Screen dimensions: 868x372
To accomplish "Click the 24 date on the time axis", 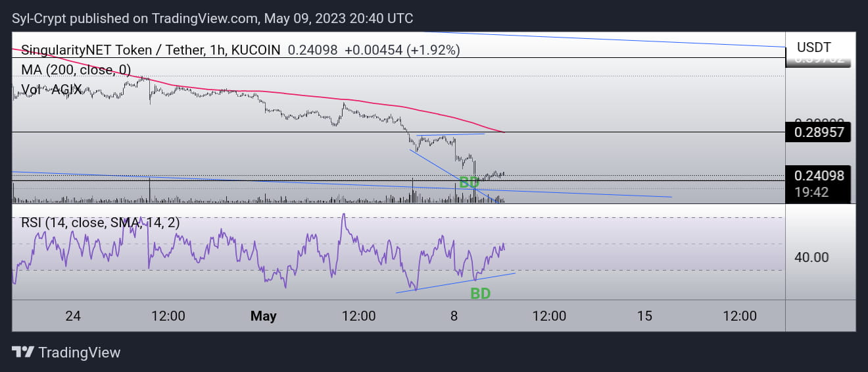I will pyautogui.click(x=73, y=316).
